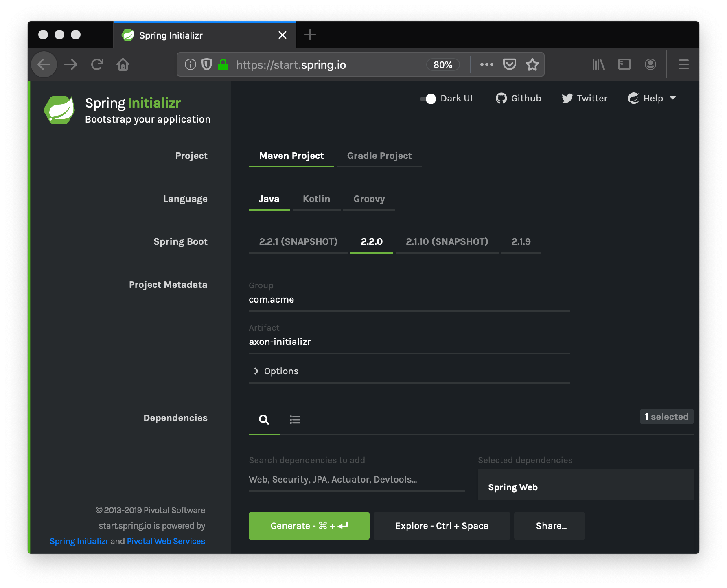The width and height of the screenshot is (727, 588).
Task: Switch to the dependency list view
Action: 295,419
